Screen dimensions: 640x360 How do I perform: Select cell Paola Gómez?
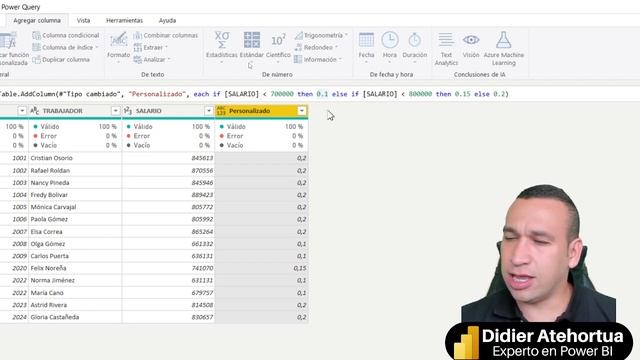tap(75, 220)
